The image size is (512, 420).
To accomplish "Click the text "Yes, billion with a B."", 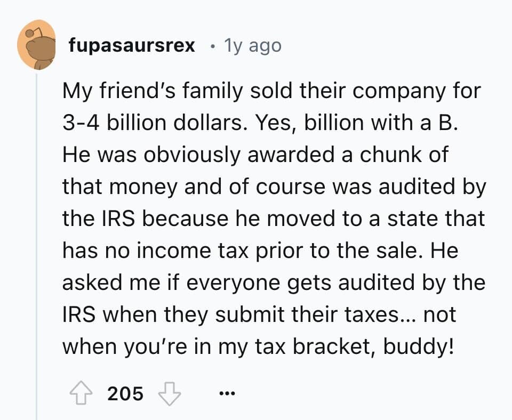I will click(x=356, y=123).
